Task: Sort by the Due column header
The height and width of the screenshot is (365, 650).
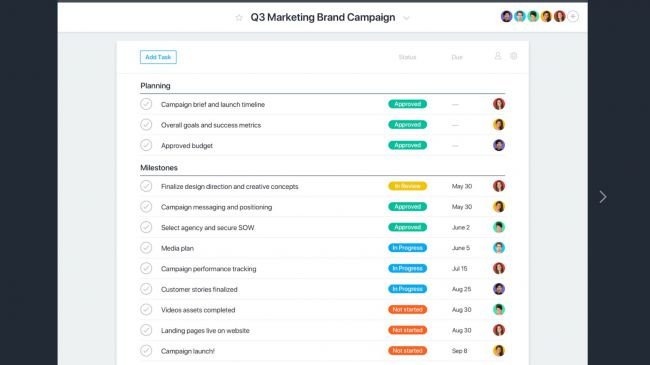Action: tap(457, 57)
